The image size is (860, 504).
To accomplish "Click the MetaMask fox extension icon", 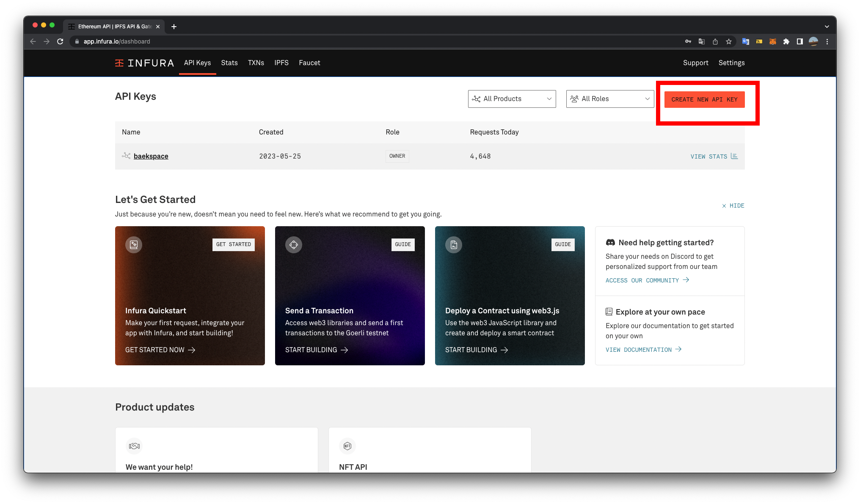I will 772,41.
